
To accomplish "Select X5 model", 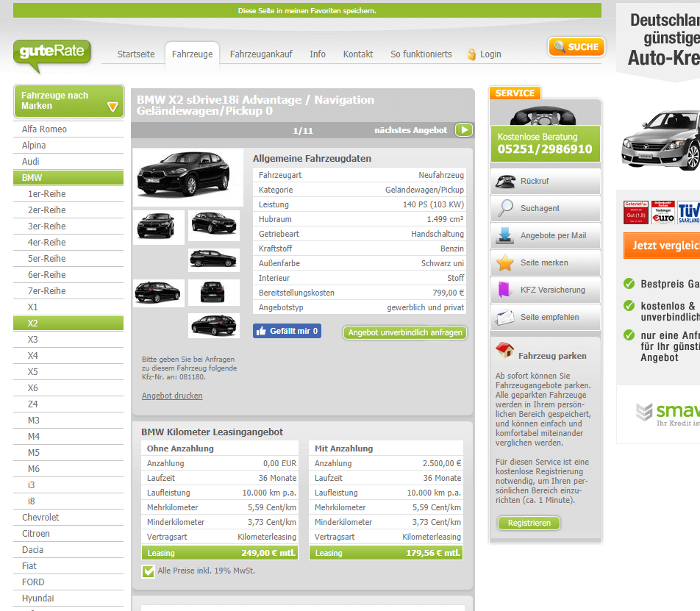I will click(x=68, y=372).
